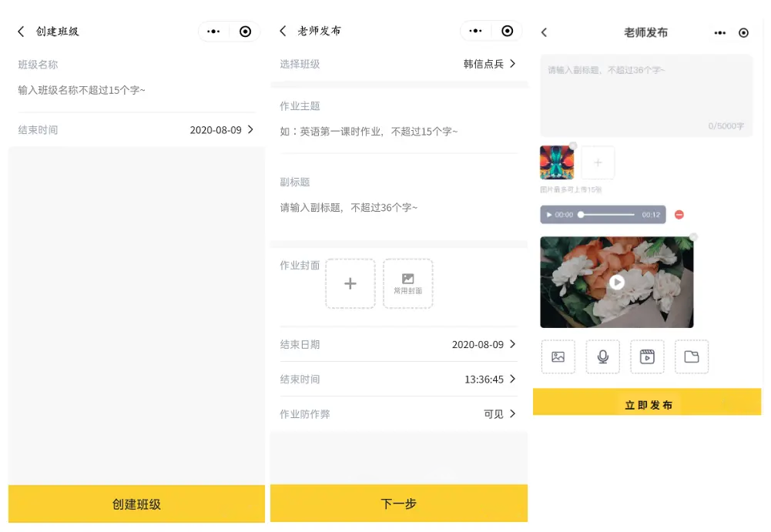Tap the target close icon on middle 老师发布 screen
Viewport: 771px width, 532px height.
[507, 31]
